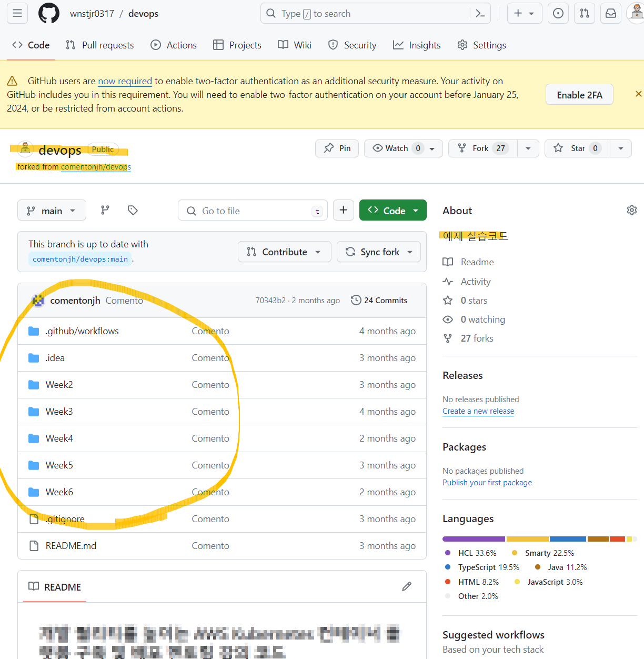Screen dimensions: 644x659
Task: View 0 stars link
Action: tap(465, 301)
